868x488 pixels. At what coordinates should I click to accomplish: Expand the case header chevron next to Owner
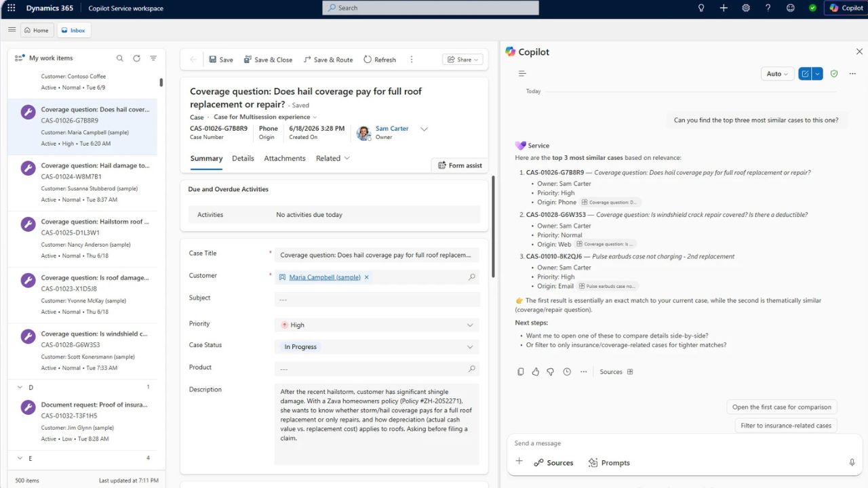point(424,129)
